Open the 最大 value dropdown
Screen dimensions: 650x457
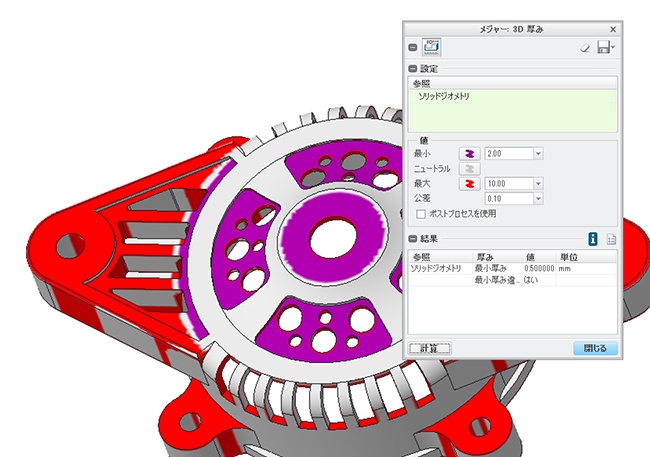click(x=538, y=184)
